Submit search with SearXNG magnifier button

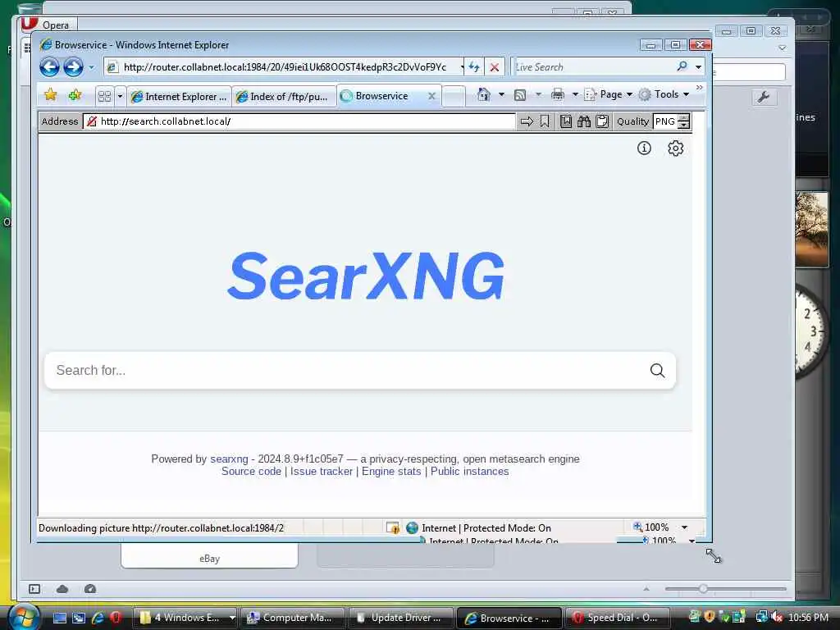657,370
